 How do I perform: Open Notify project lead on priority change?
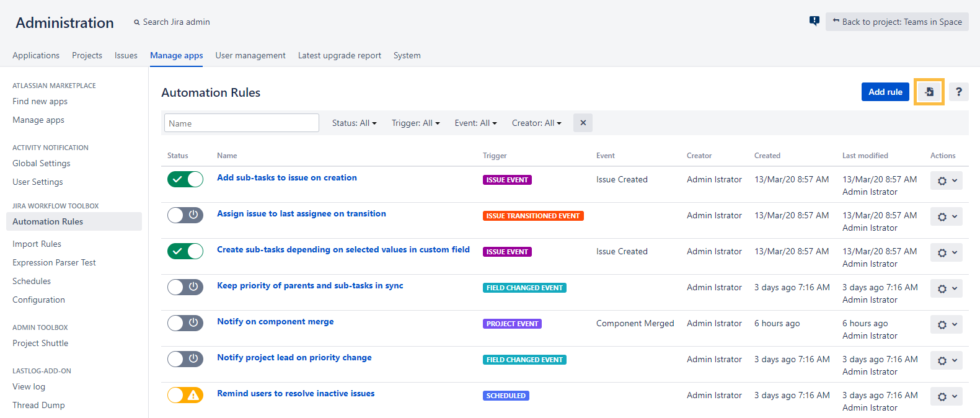294,357
